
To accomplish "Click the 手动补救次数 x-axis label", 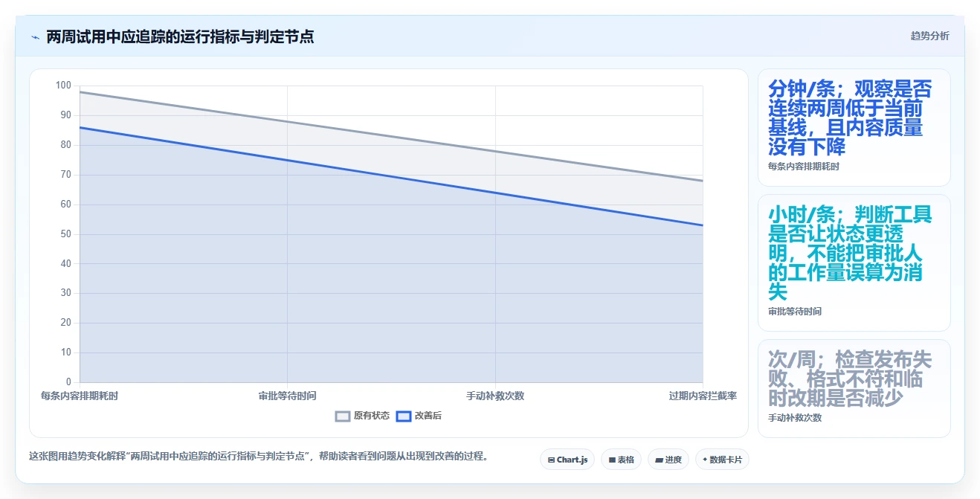I will point(495,396).
